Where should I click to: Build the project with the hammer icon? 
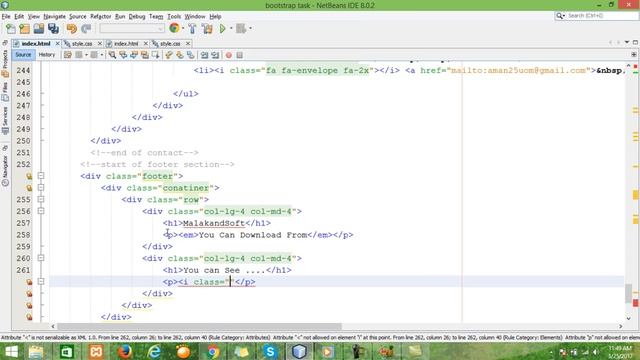[x=192, y=29]
